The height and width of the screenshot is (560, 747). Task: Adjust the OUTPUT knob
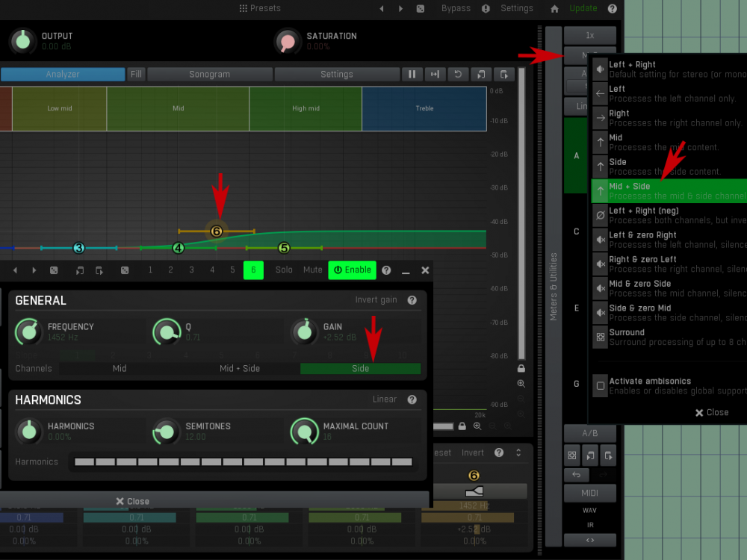click(x=22, y=41)
